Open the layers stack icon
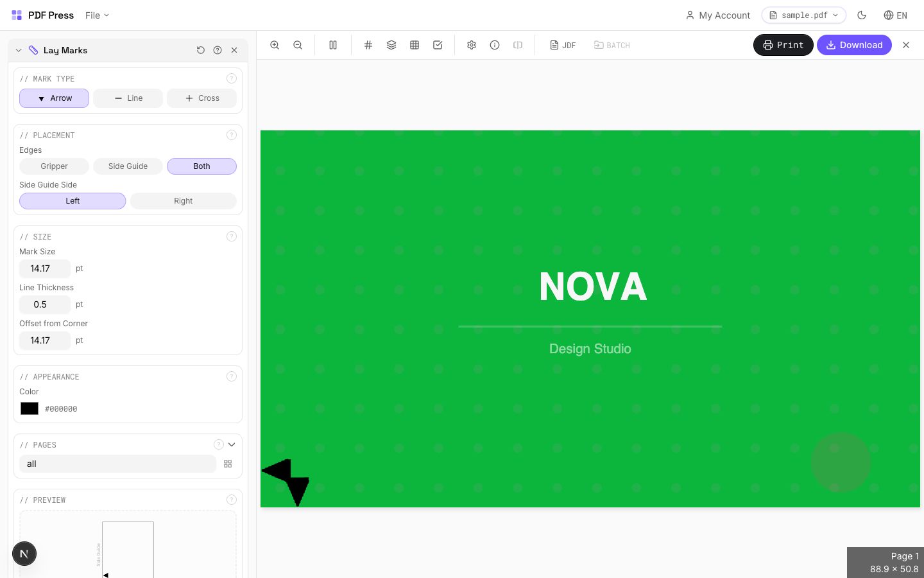Screen dimensions: 924x578 click(x=391, y=45)
